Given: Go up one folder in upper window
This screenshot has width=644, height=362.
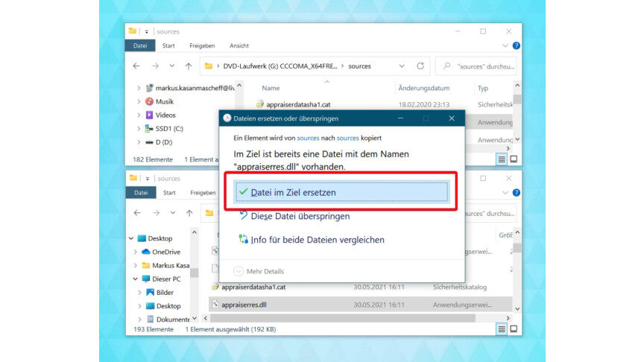Looking at the screenshot, I should coord(189,66).
